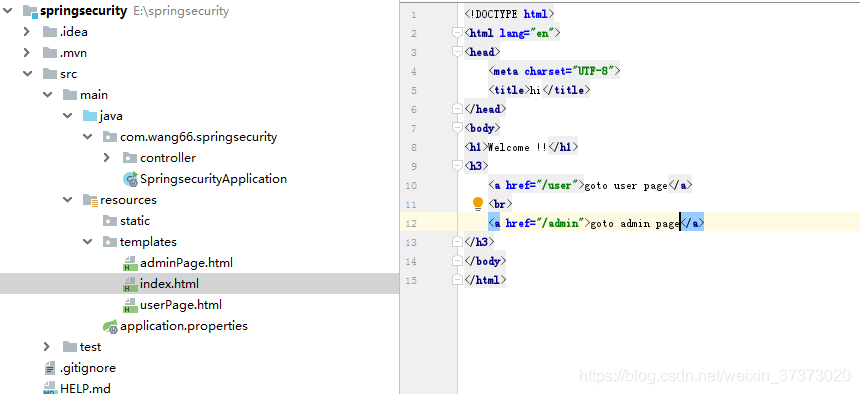The width and height of the screenshot is (860, 394).
Task: Click the .idea folder icon
Action: 50,32
